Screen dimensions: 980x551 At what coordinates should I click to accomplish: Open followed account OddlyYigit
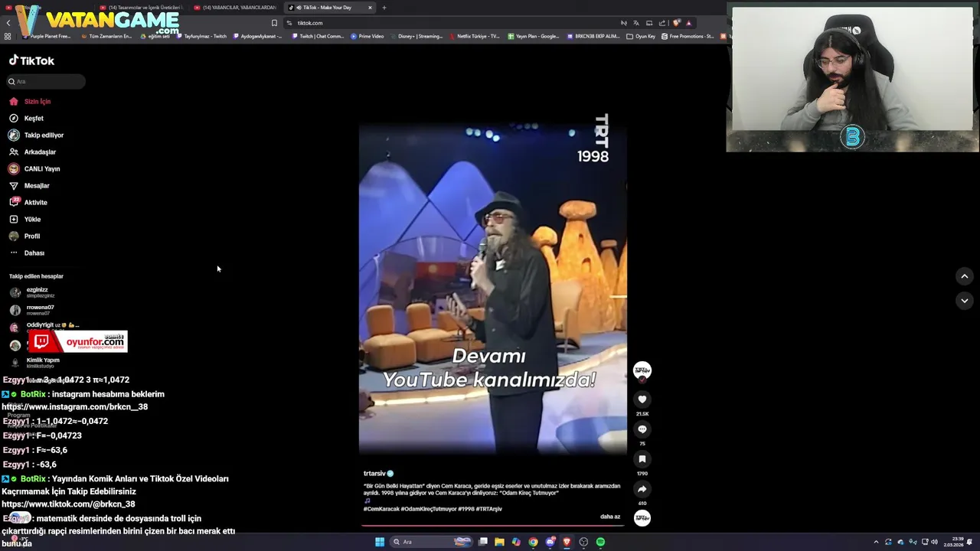point(44,327)
